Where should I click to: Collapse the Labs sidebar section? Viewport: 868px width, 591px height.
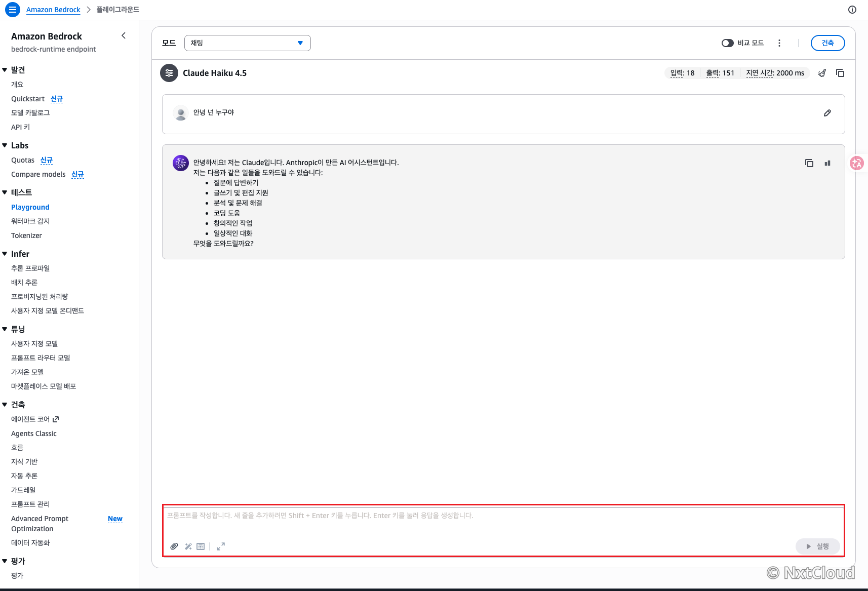(x=5, y=145)
